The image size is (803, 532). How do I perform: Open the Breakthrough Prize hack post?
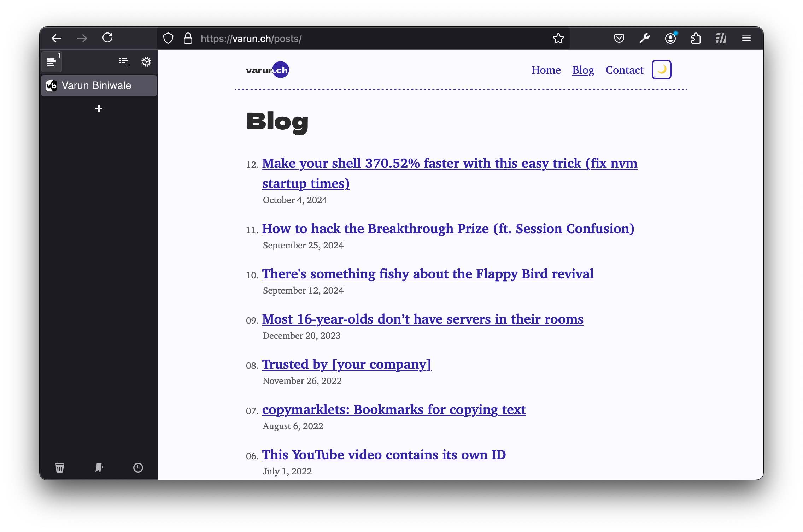click(448, 229)
